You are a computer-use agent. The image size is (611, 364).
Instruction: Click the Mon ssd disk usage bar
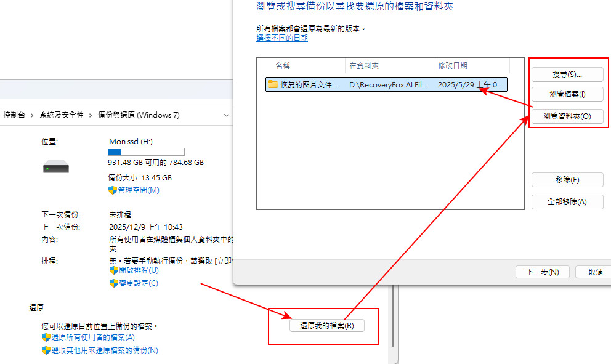coord(146,152)
